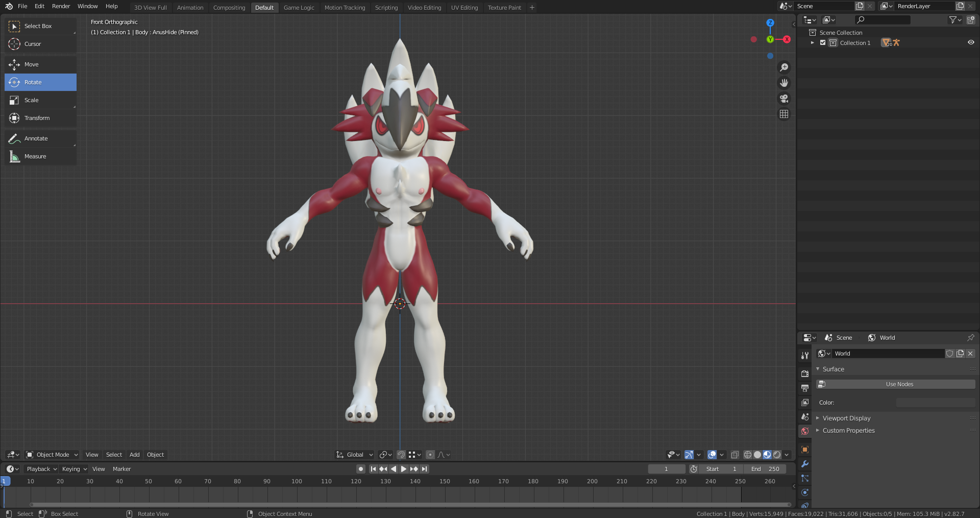Choose the Move tool

40,64
